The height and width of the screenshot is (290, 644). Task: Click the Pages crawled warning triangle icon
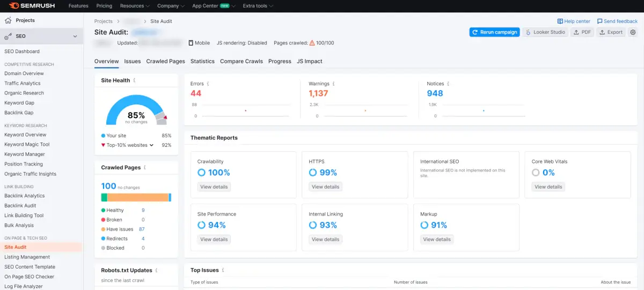coord(312,43)
